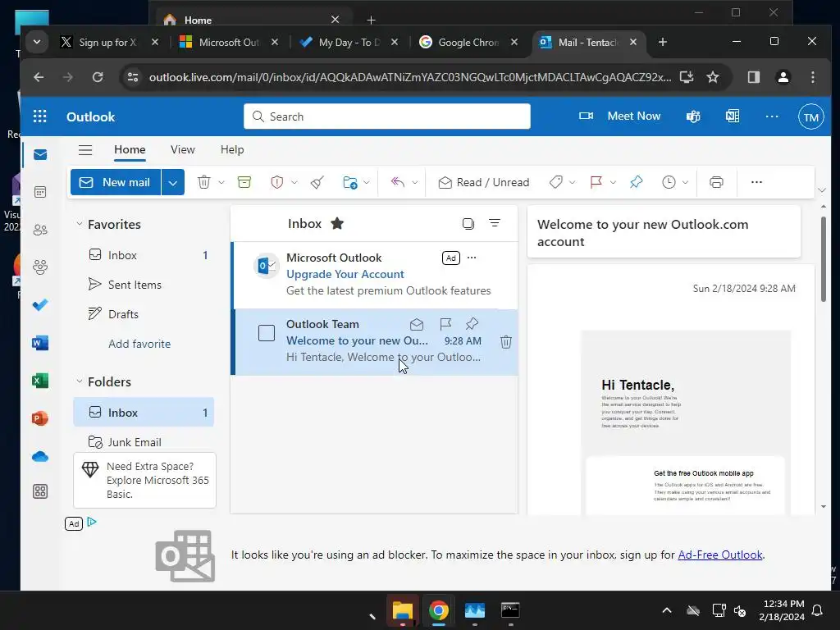Bookmark this page with the star
Viewport: 840px width, 630px height.
click(x=713, y=77)
